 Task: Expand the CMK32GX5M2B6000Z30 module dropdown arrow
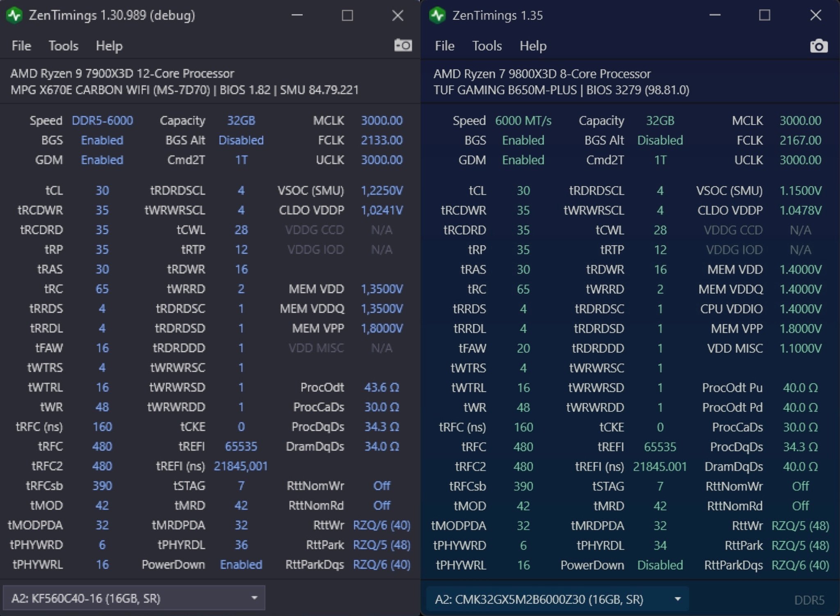click(x=678, y=599)
